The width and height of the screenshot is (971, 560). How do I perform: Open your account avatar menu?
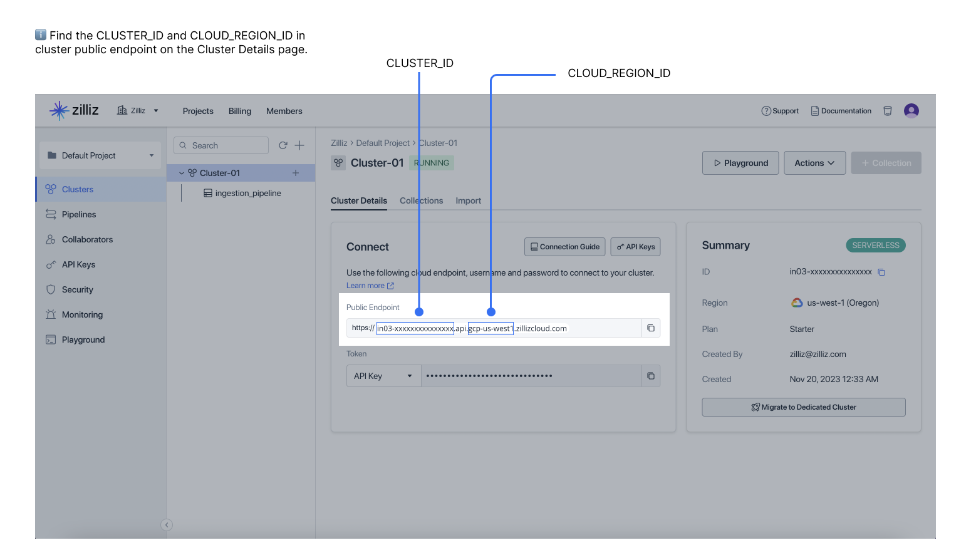coord(911,110)
